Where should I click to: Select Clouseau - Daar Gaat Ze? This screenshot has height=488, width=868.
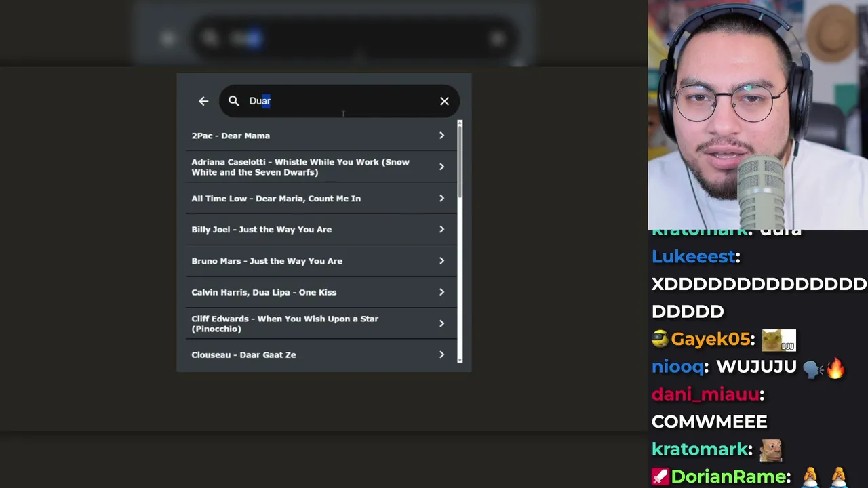click(321, 354)
